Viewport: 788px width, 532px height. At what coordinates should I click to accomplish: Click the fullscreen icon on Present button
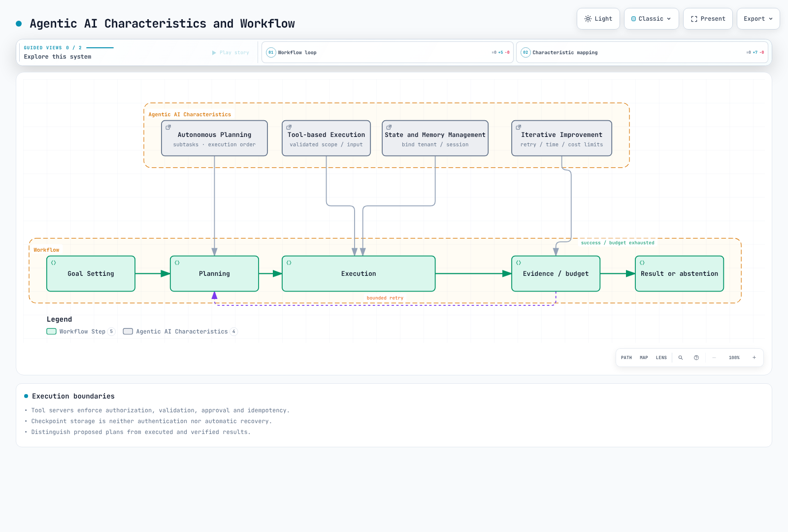pos(694,19)
